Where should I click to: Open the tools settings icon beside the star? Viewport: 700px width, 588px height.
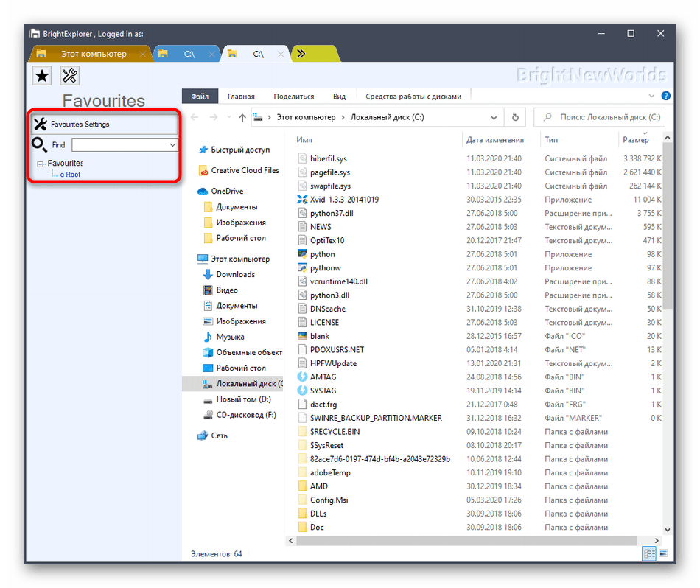tap(69, 75)
